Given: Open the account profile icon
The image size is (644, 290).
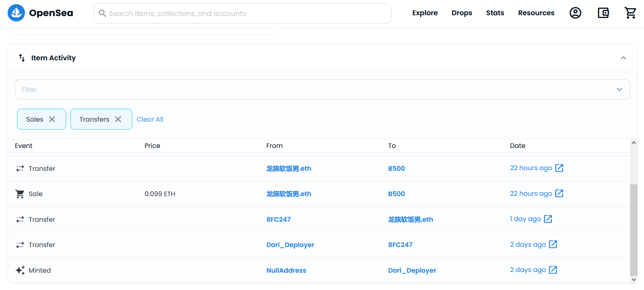Looking at the screenshot, I should pyautogui.click(x=575, y=13).
